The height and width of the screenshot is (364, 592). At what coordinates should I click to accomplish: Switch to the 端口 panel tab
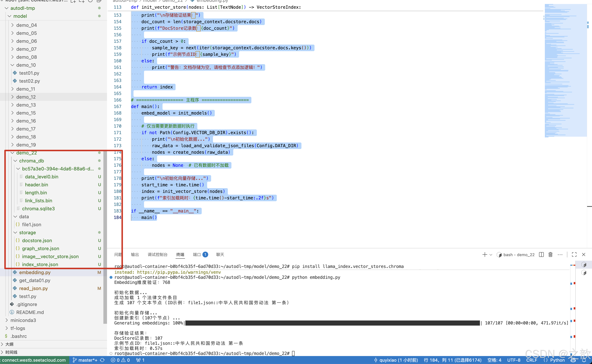200,255
